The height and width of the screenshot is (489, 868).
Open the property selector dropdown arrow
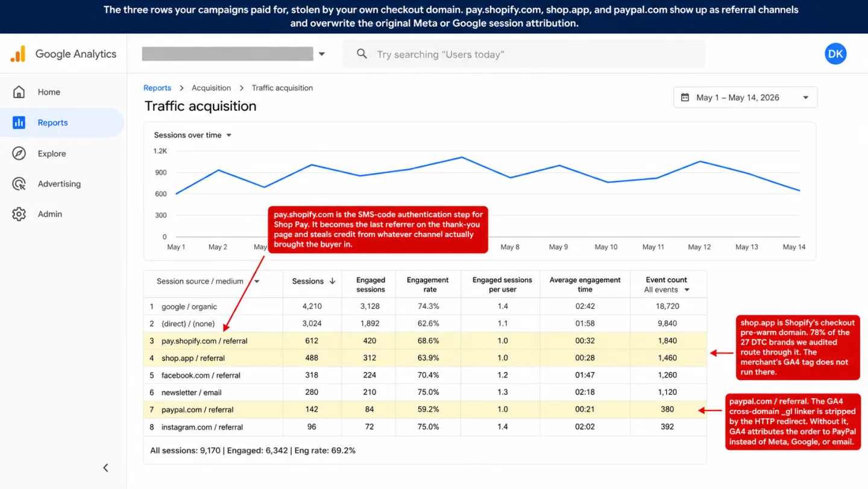click(322, 54)
